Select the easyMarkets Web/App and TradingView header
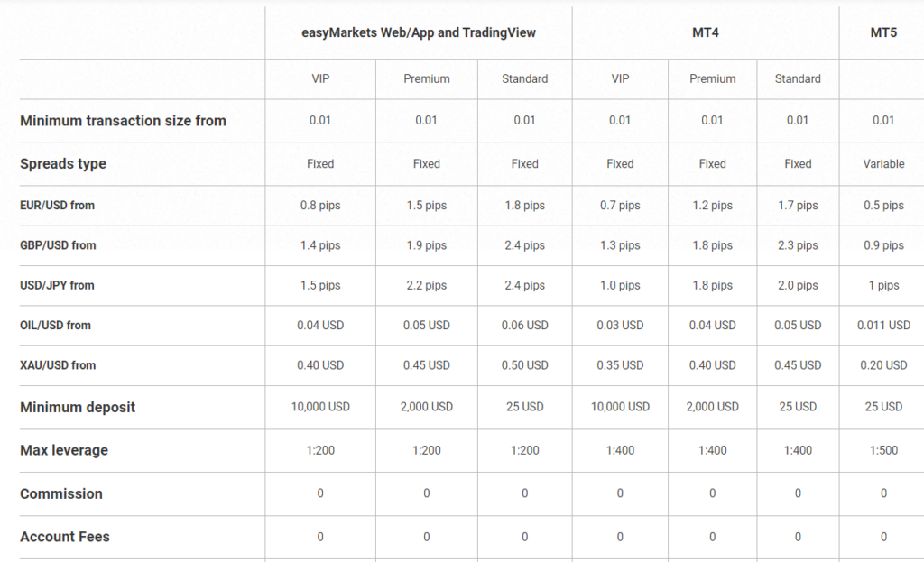The width and height of the screenshot is (924, 562). pos(419,32)
